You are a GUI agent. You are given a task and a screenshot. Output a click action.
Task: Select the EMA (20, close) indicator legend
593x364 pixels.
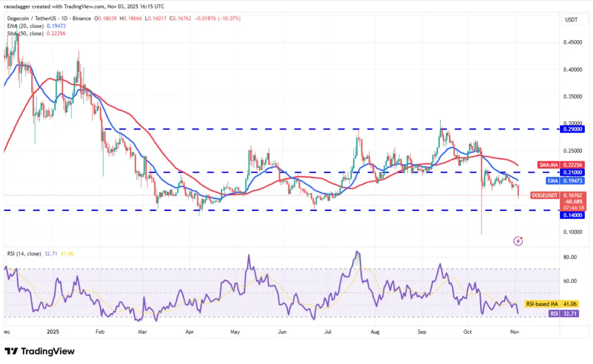[36, 26]
